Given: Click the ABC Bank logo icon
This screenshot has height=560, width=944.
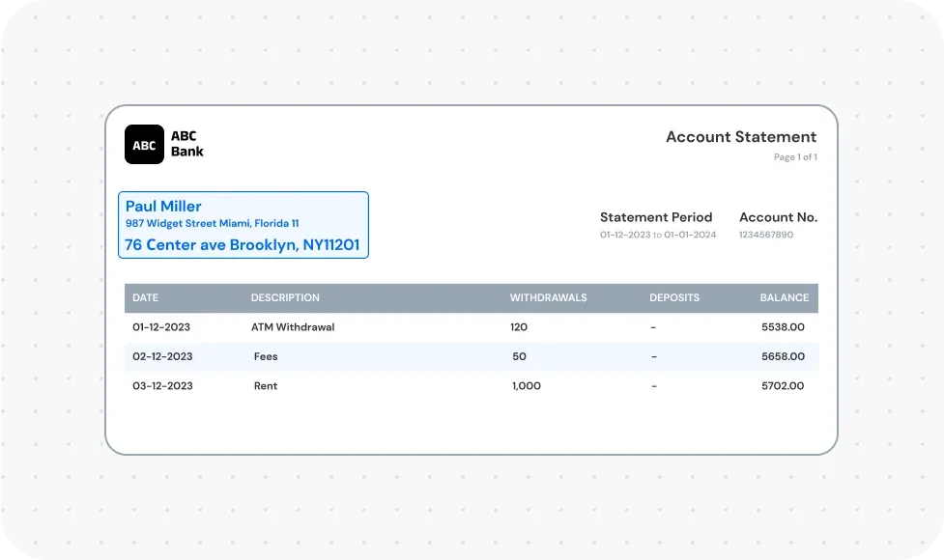Looking at the screenshot, I should click(144, 145).
